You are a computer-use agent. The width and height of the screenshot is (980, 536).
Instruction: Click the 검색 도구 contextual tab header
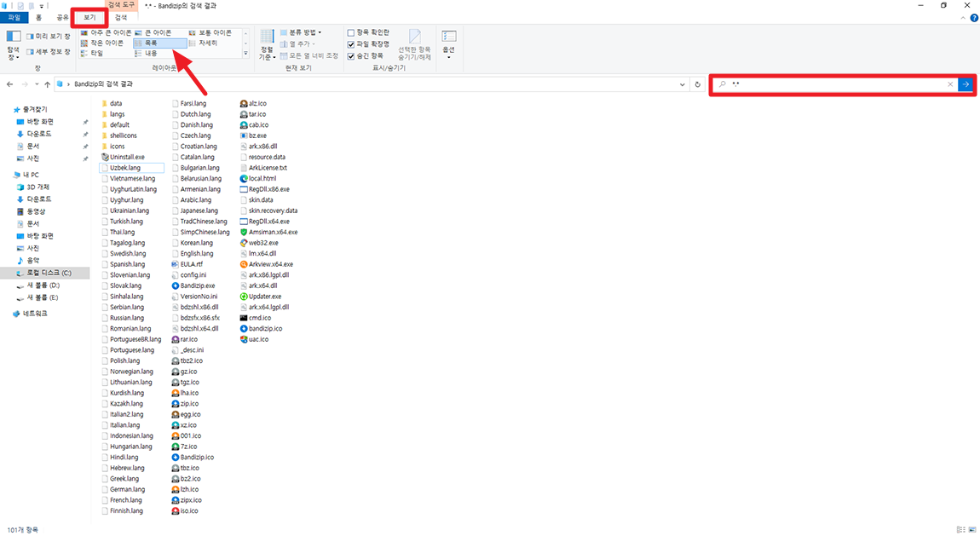(121, 5)
